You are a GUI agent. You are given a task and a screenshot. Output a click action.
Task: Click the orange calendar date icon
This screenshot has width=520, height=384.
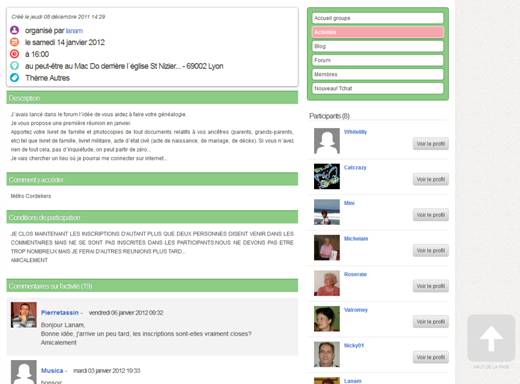[14, 42]
